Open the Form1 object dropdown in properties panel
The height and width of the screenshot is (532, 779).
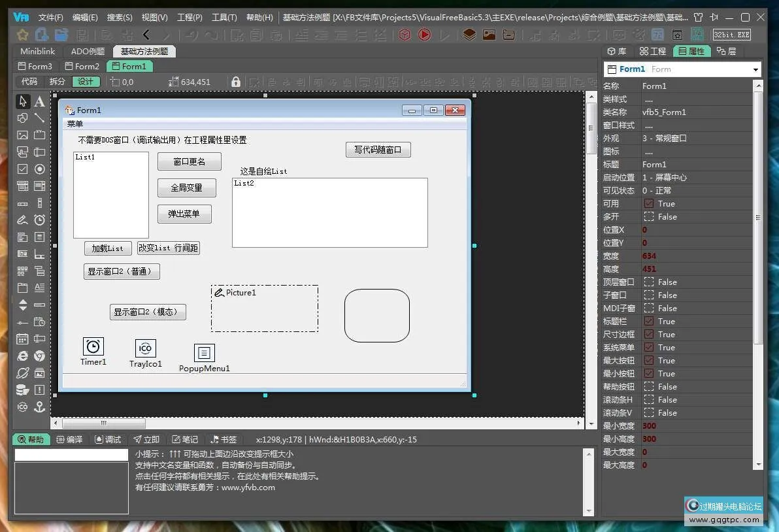pyautogui.click(x=755, y=69)
